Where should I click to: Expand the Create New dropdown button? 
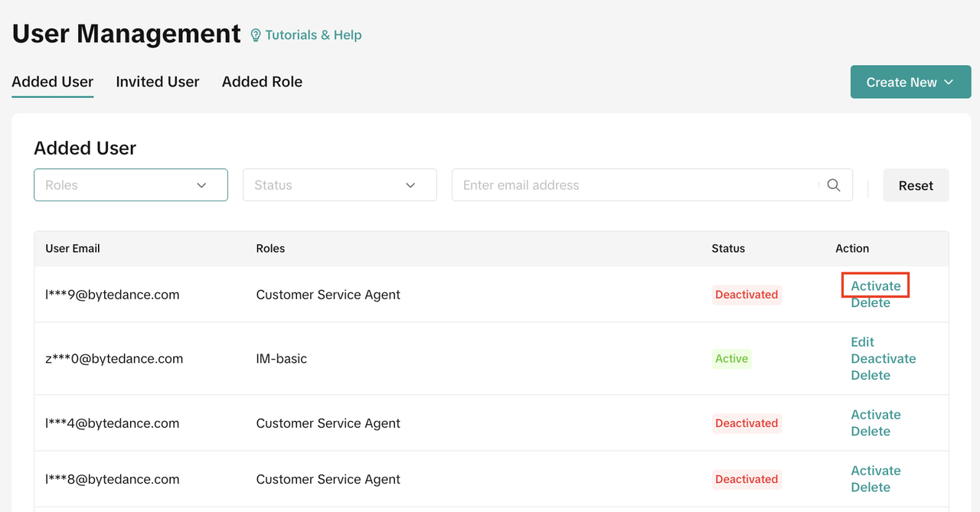pyautogui.click(x=910, y=82)
